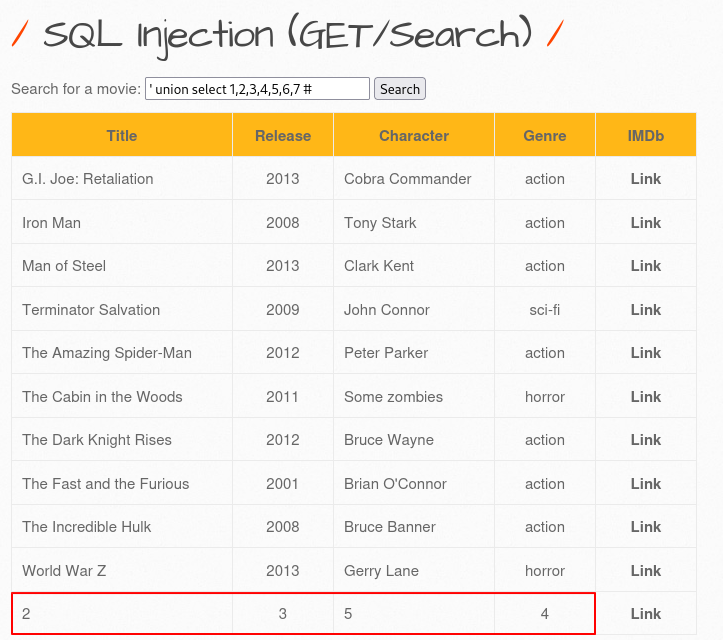Select the title Terminator Salvation
The image size is (723, 640).
tap(91, 310)
